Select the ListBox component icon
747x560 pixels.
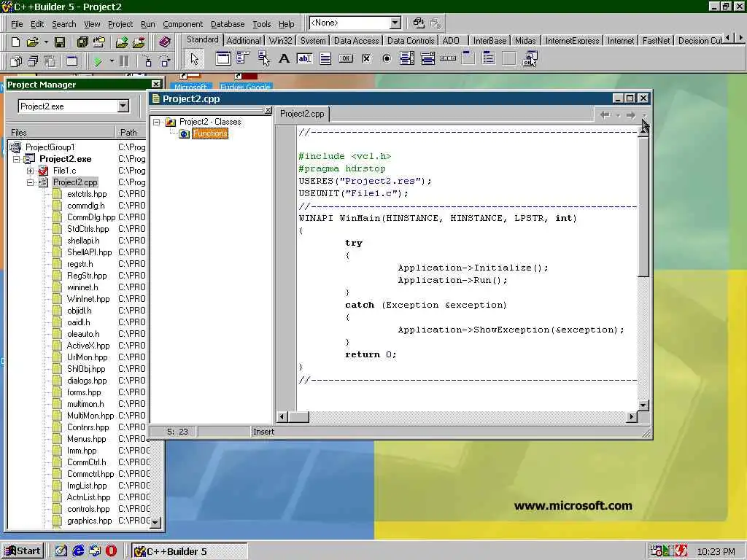(x=407, y=58)
